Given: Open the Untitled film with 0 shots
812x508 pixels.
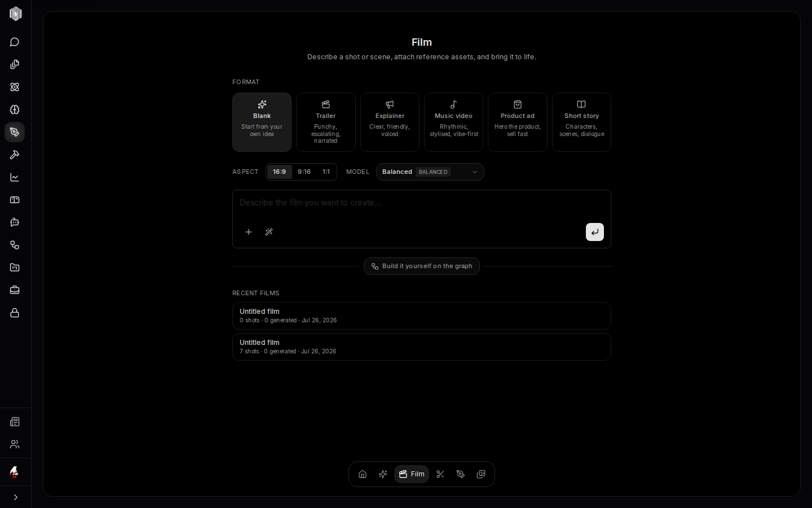Looking at the screenshot, I should coord(422,316).
